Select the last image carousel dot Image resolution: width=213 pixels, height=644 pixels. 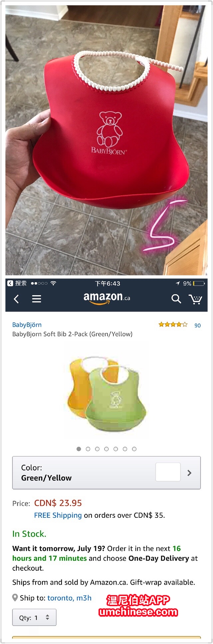coord(134,449)
